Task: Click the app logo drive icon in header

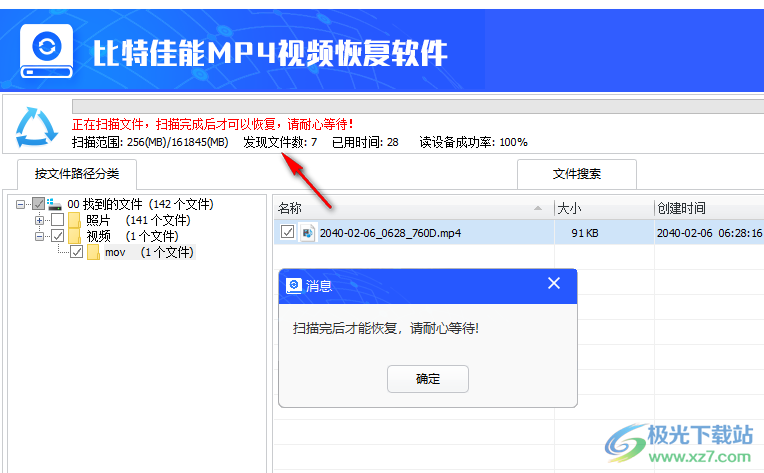Action: [46, 52]
